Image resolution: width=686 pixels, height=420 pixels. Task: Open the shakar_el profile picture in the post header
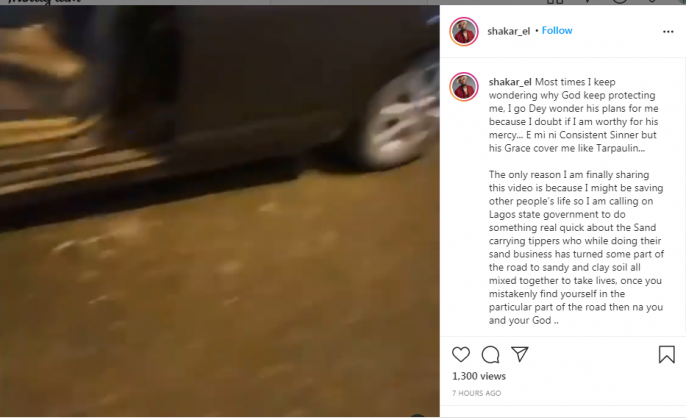464,32
